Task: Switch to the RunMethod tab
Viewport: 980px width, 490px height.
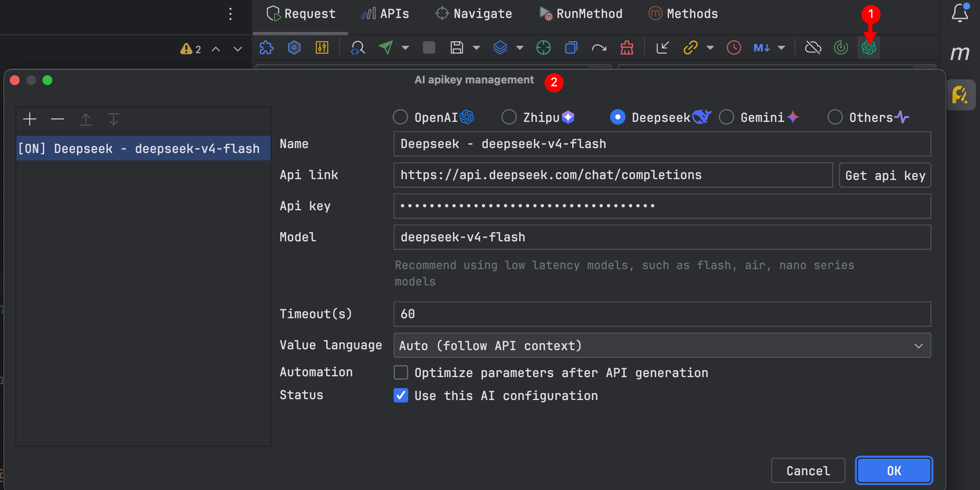Action: [580, 14]
